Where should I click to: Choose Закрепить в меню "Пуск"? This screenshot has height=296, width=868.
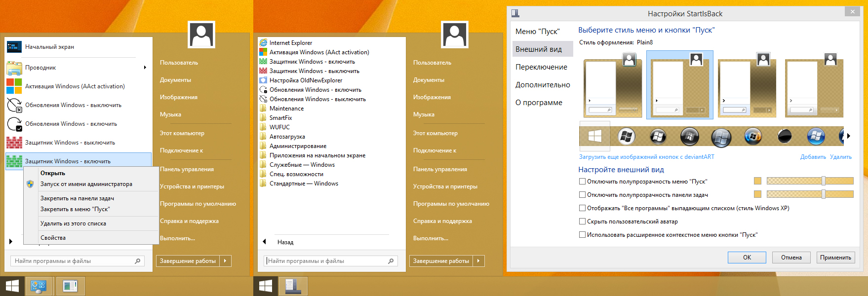[75, 209]
